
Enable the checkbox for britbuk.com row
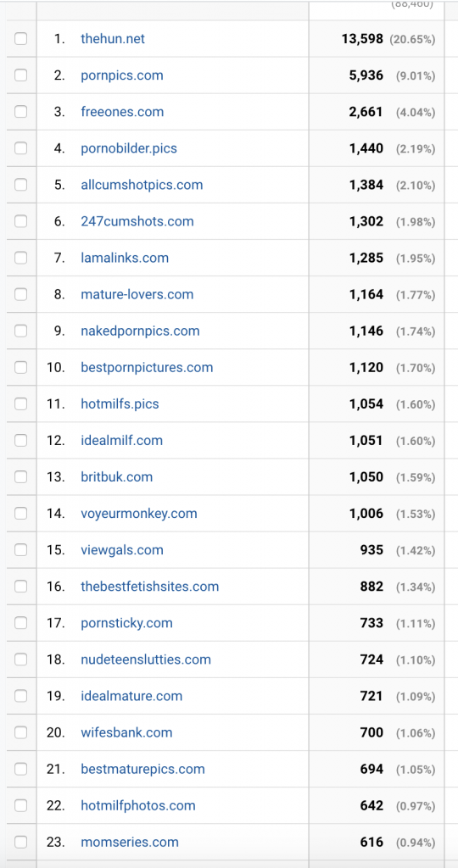20,477
